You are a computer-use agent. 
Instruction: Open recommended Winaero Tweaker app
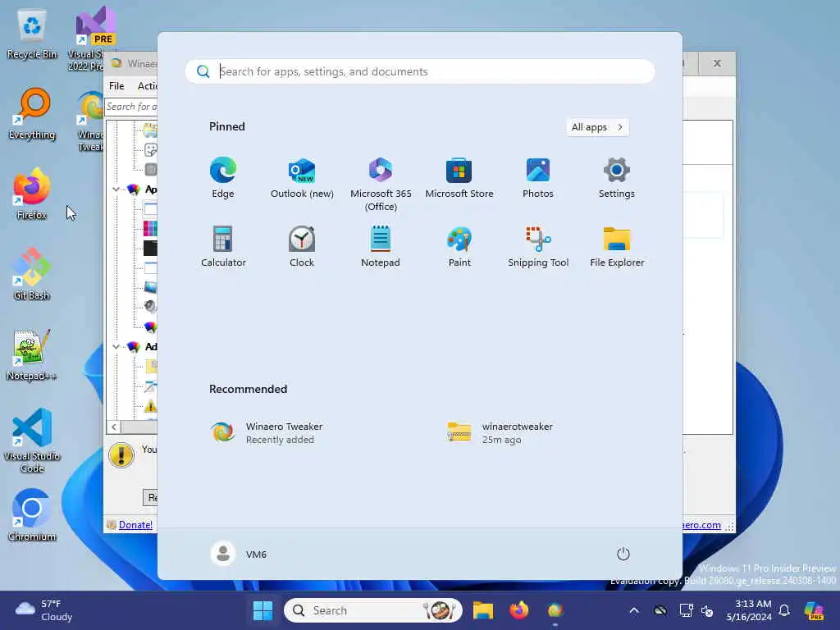268,432
